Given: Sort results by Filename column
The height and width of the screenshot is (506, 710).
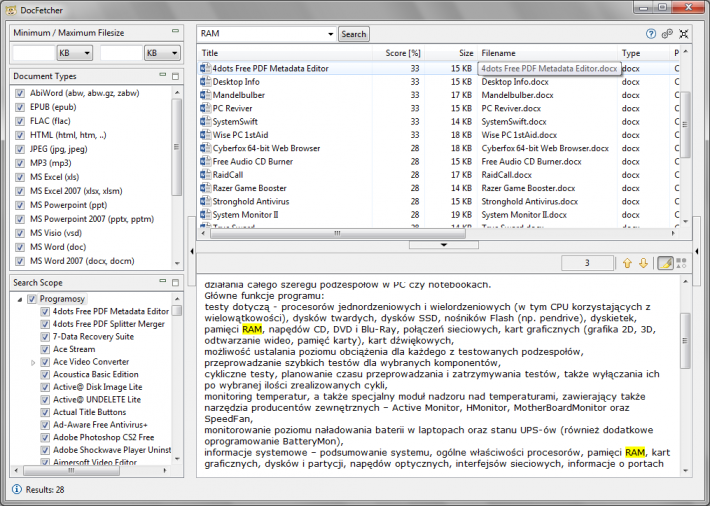Looking at the screenshot, I should pos(547,53).
